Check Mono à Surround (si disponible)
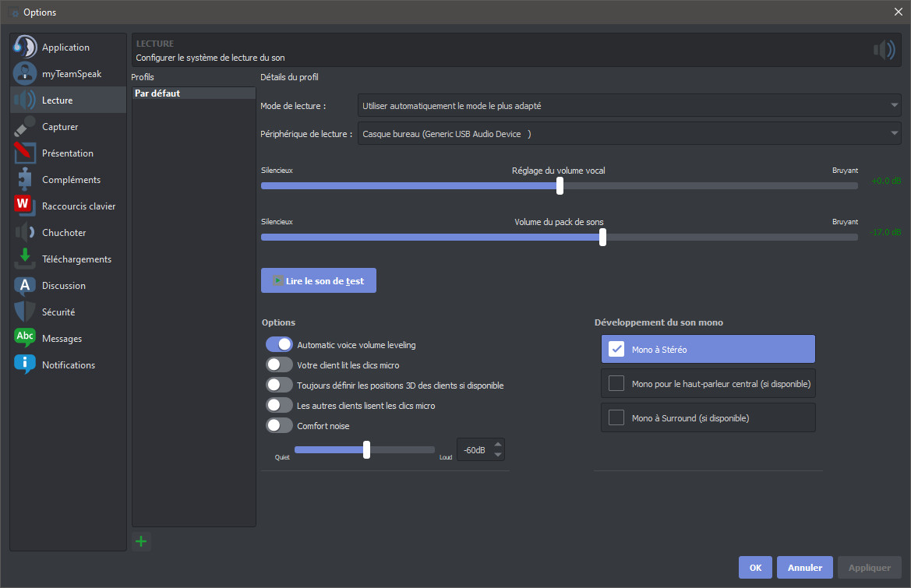This screenshot has width=911, height=588. pyautogui.click(x=616, y=418)
